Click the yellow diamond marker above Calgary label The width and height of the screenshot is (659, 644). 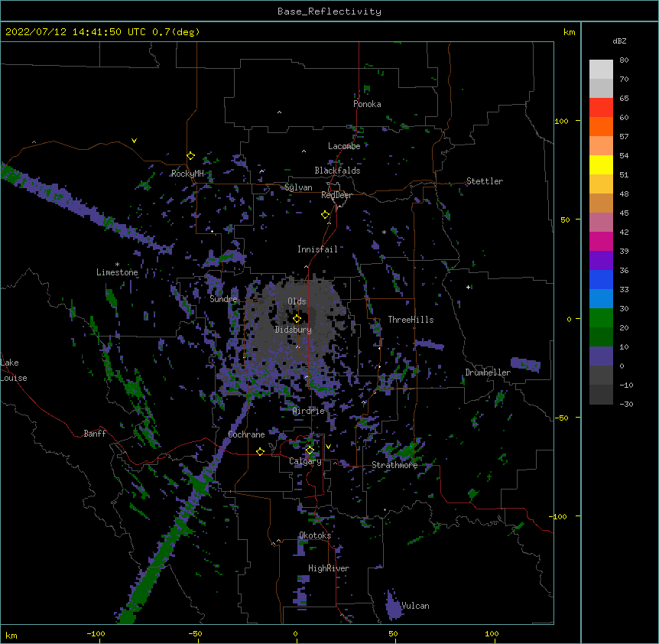pyautogui.click(x=310, y=450)
